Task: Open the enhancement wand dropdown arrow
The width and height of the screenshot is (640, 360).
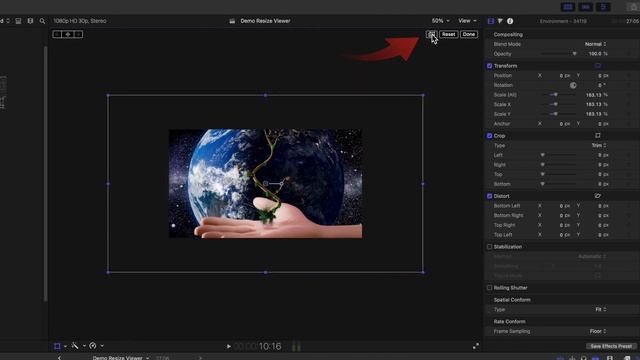Action: (x=84, y=346)
